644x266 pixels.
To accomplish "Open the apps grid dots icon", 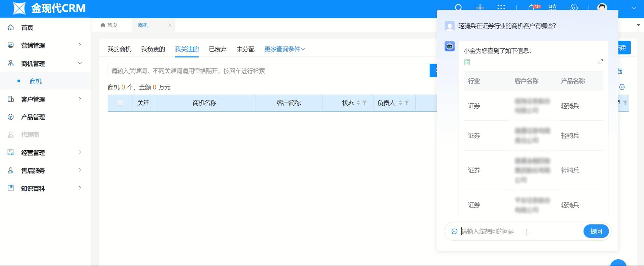I will [501, 7].
